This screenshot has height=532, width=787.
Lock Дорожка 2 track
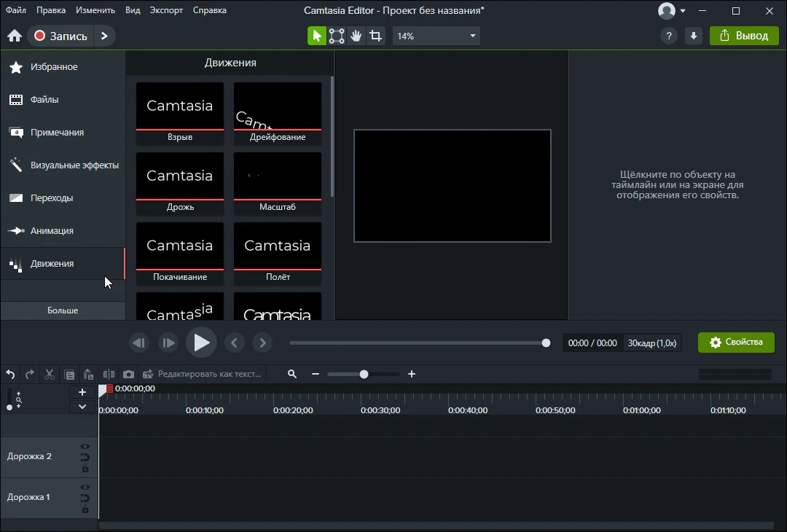(85, 469)
